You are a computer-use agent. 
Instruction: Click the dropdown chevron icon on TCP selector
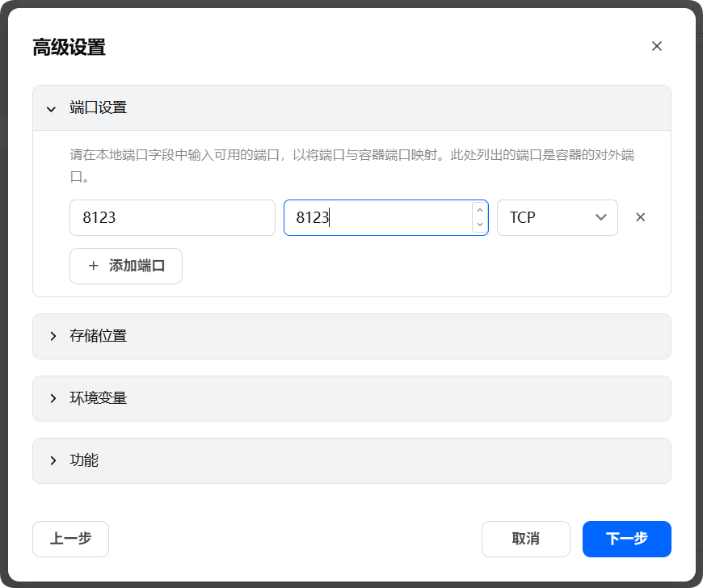[600, 217]
